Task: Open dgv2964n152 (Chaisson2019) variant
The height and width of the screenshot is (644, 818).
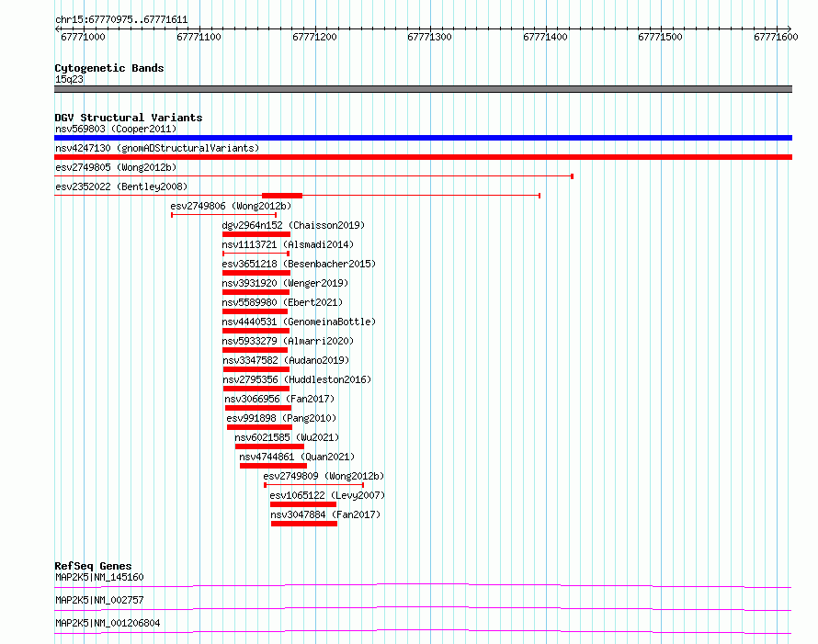Action: pos(293,225)
